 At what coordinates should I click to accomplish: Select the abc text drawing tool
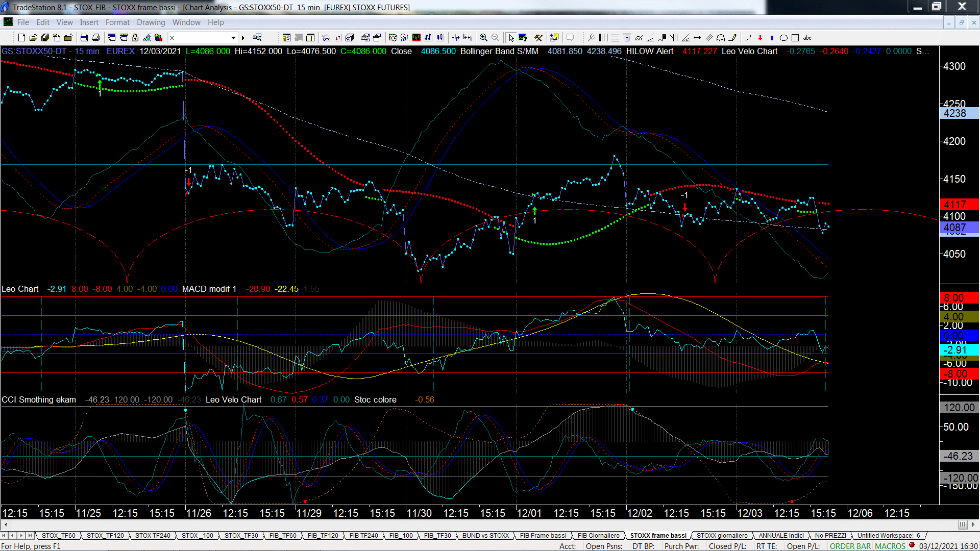coord(807,38)
